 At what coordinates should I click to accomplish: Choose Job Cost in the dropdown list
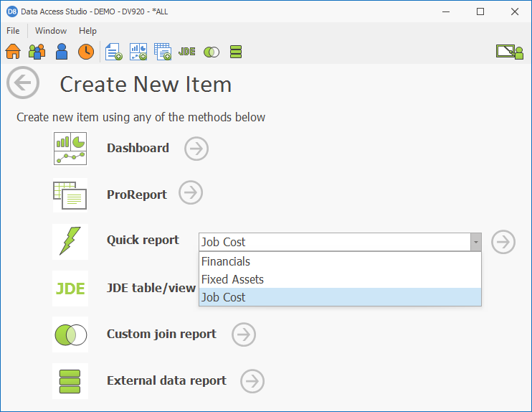(340, 297)
